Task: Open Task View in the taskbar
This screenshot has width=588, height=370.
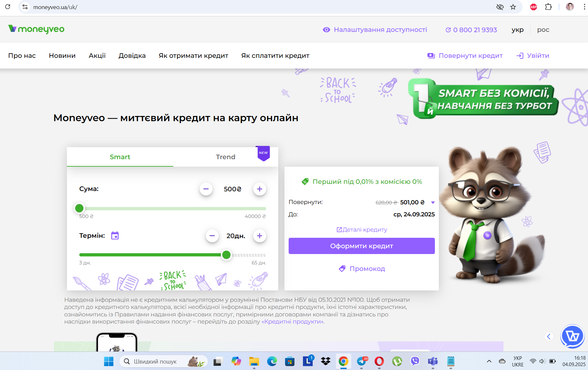Action: point(218,361)
